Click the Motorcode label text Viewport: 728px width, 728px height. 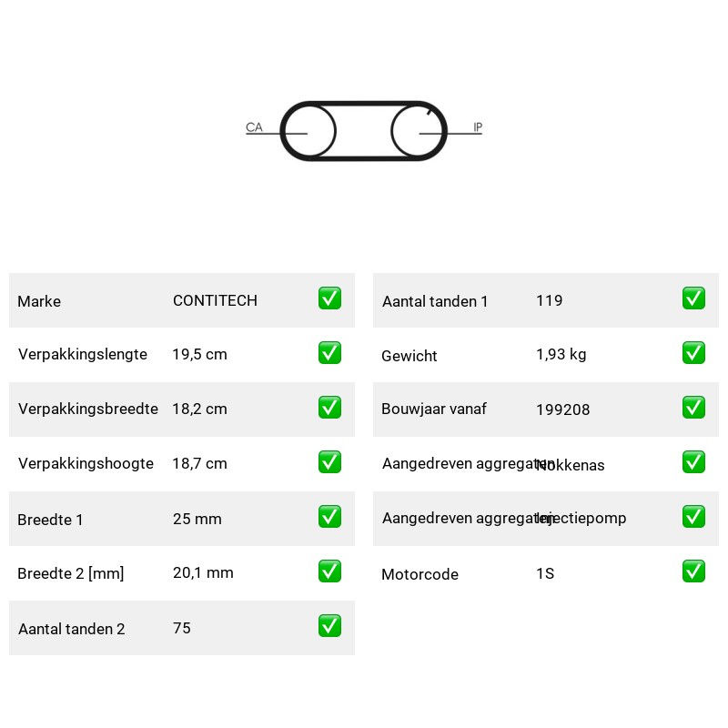pyautogui.click(x=420, y=574)
